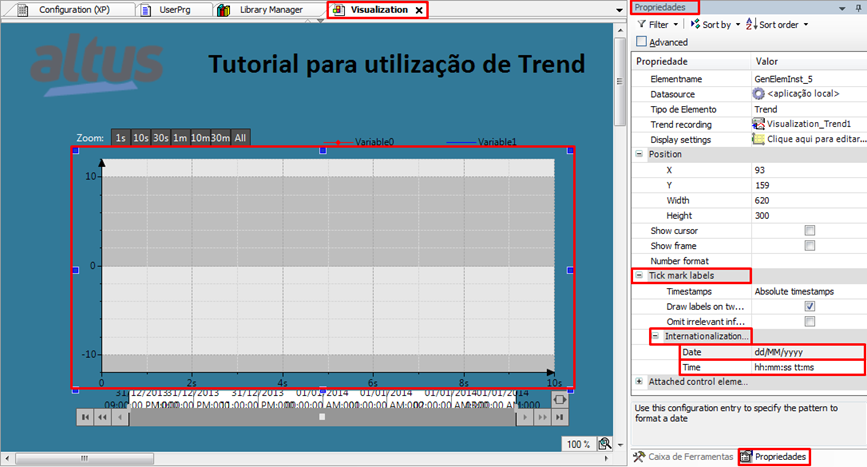Screen dimensions: 867x467
Task: Click the trend time scrollbar handle
Action: point(321,417)
